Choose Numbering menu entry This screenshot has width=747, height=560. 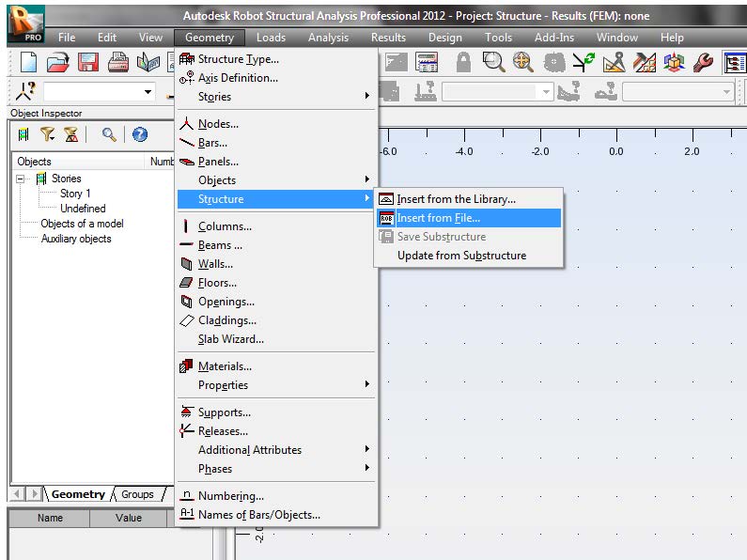coord(276,496)
